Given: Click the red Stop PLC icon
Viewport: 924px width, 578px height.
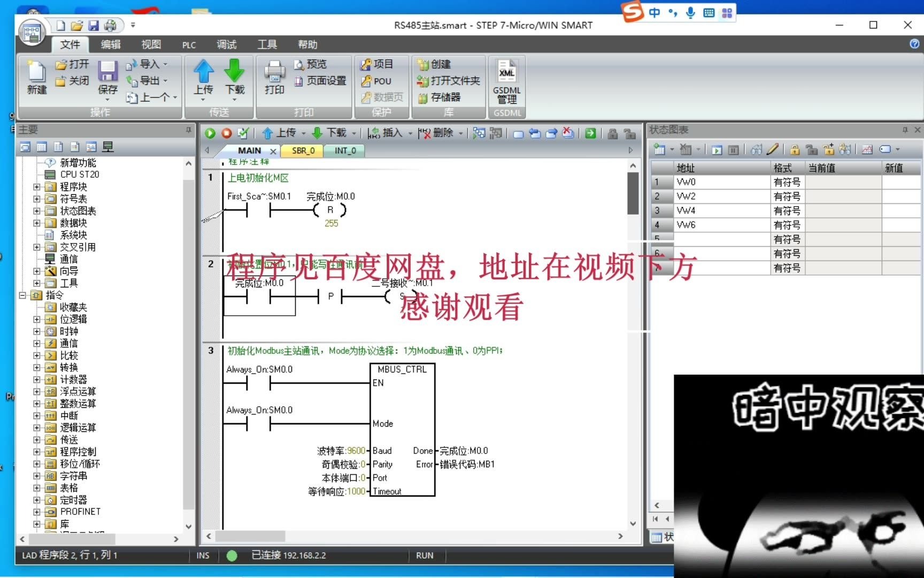Looking at the screenshot, I should coord(227,133).
